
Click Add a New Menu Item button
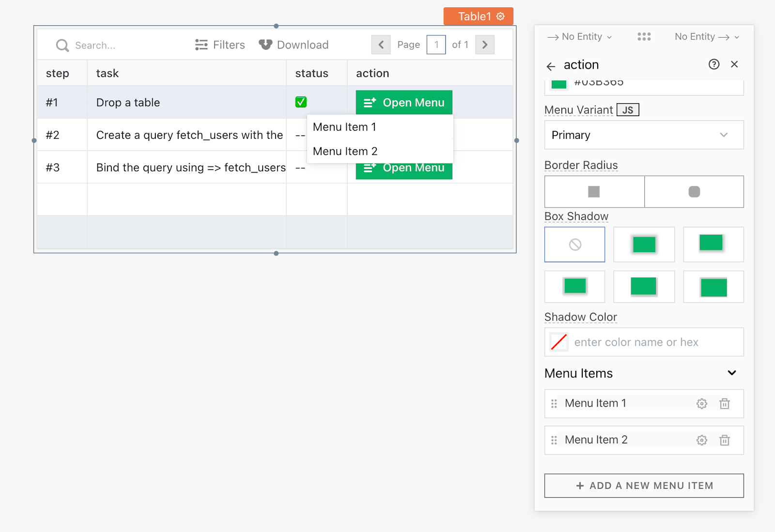point(644,486)
